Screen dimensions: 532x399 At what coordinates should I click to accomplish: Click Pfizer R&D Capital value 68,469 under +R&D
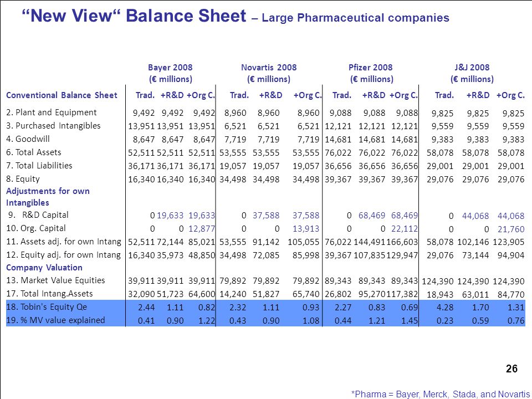click(x=372, y=216)
